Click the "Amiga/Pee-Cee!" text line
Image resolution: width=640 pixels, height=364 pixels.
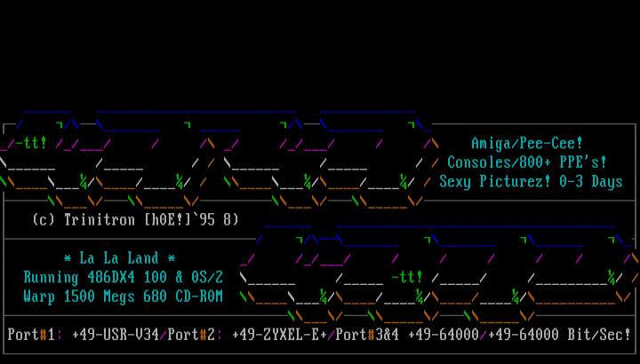[x=527, y=143]
